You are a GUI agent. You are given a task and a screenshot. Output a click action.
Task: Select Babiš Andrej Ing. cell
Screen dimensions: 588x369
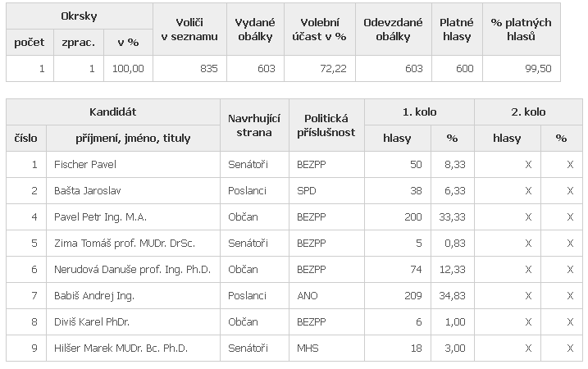click(x=94, y=296)
